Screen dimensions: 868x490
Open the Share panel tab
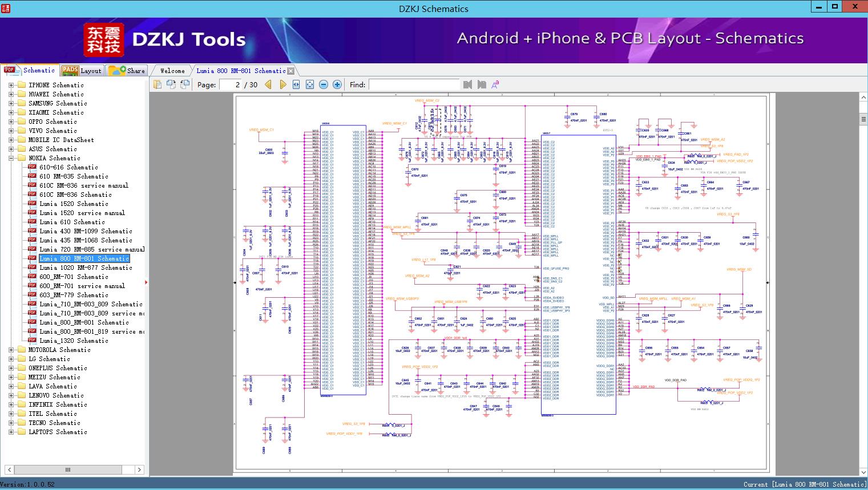click(127, 71)
